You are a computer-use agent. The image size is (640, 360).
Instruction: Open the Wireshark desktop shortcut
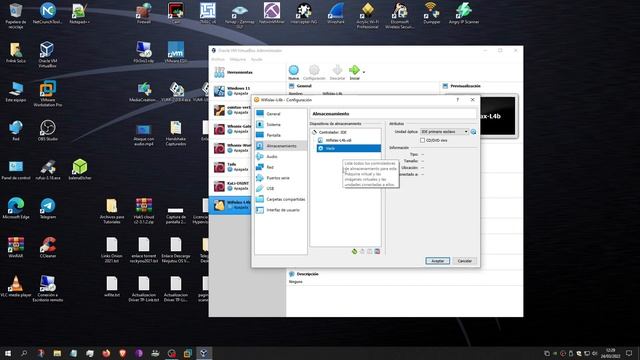pos(336,13)
